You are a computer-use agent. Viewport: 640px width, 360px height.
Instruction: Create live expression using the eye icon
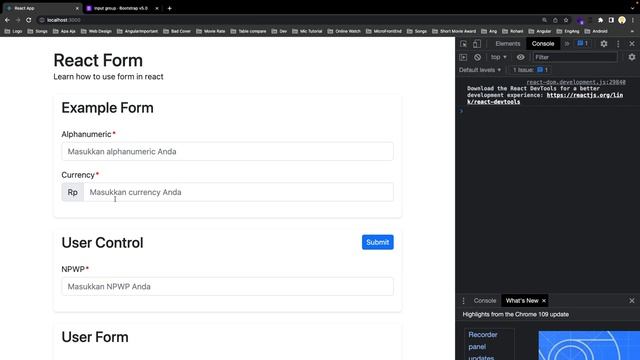coord(520,57)
